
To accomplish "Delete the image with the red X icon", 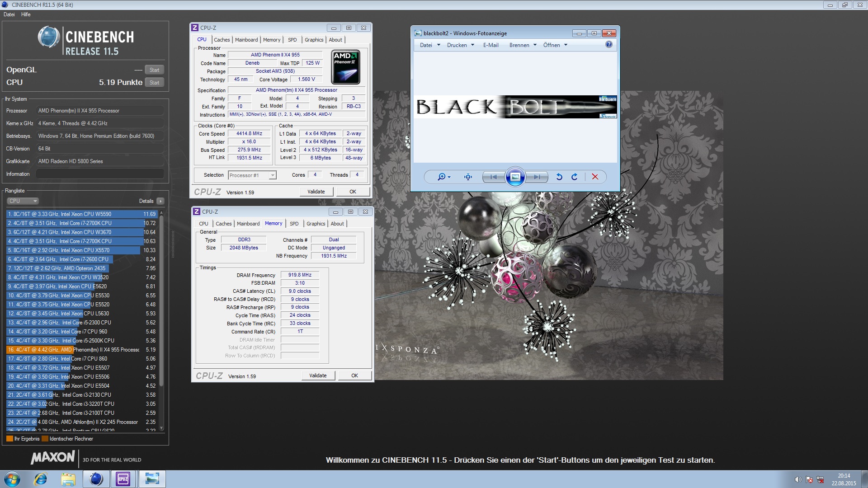I will 595,177.
